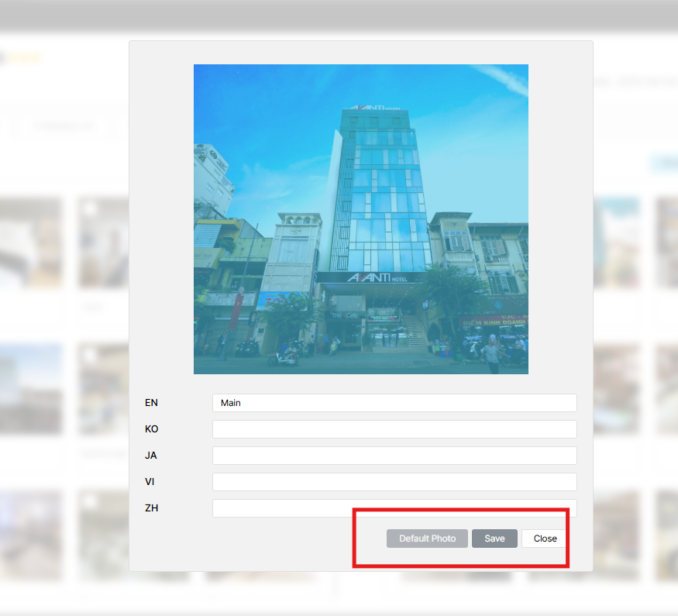Focus the ZH caption input field
This screenshot has height=616, width=678.
click(394, 508)
